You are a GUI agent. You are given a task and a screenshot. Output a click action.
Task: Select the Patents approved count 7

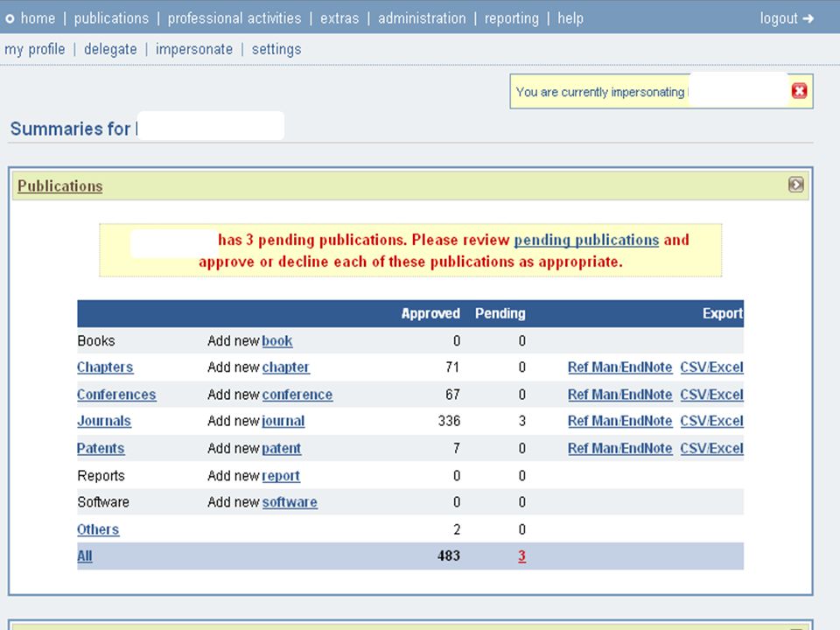(457, 448)
